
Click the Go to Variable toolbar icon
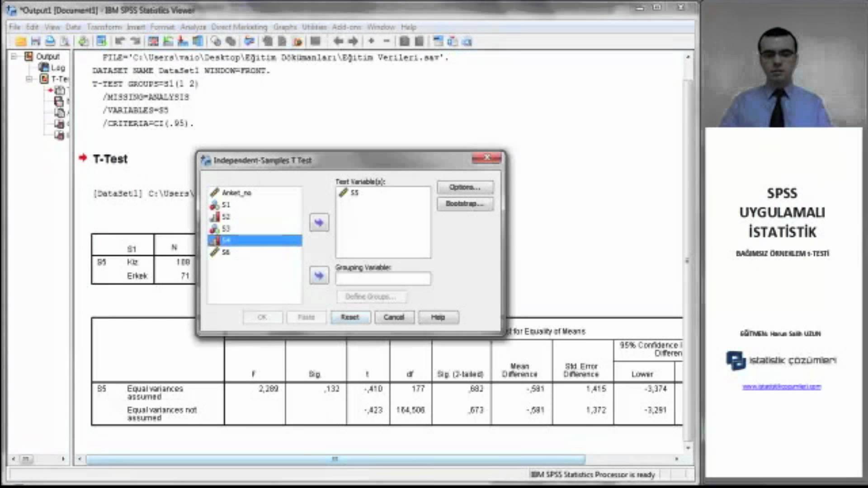pos(183,42)
